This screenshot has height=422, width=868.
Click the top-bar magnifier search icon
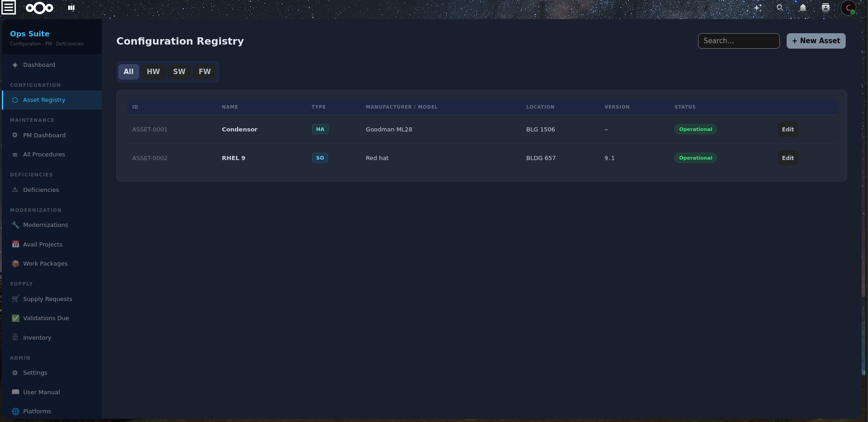(x=780, y=8)
